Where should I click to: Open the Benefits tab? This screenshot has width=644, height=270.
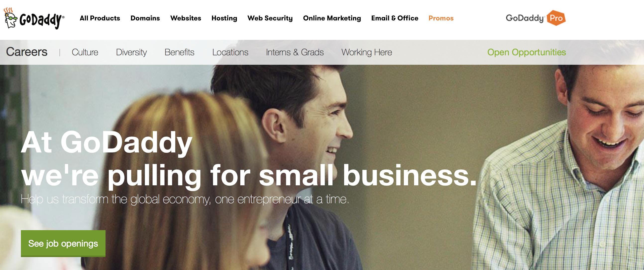click(x=179, y=52)
